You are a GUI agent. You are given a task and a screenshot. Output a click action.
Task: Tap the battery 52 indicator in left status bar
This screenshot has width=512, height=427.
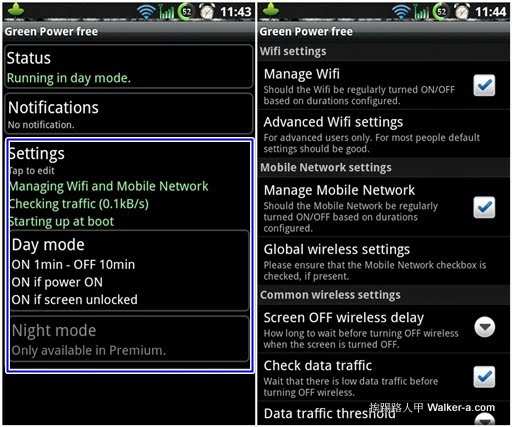click(x=185, y=12)
